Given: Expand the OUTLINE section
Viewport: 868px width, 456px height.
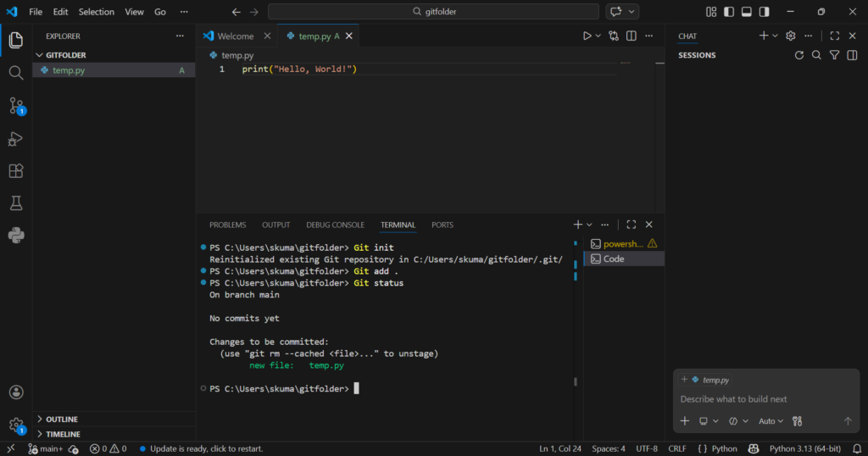Looking at the screenshot, I should coord(62,420).
